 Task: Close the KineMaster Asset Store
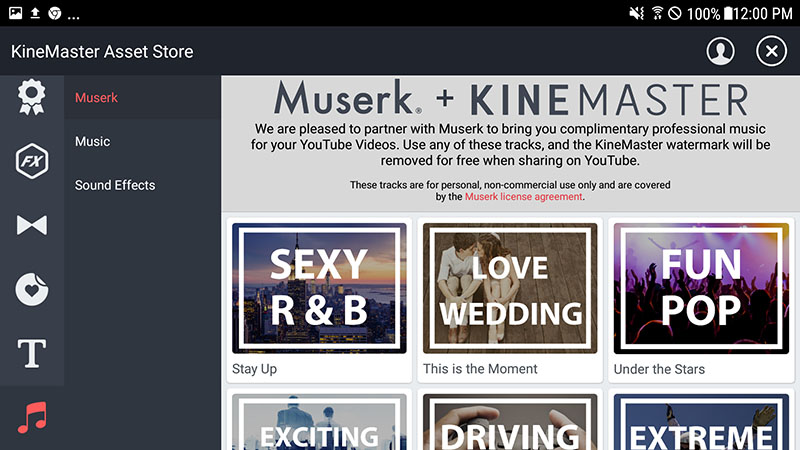[771, 51]
